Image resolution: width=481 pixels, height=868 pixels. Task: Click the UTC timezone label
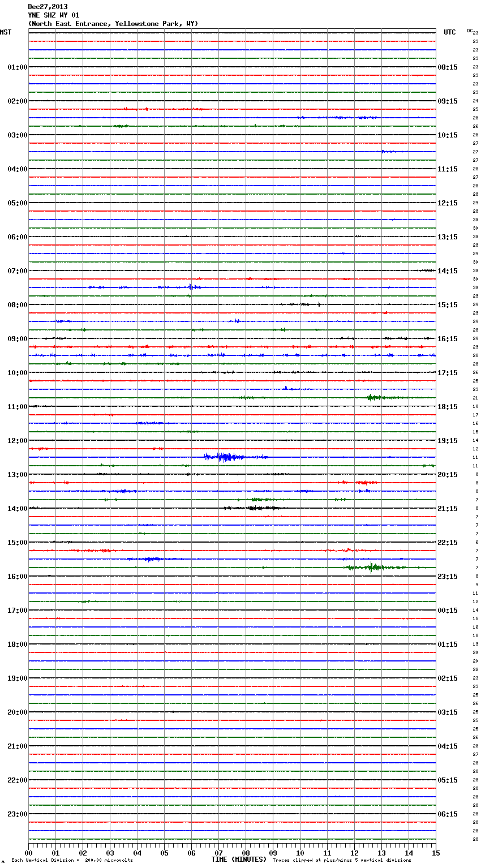450,32
